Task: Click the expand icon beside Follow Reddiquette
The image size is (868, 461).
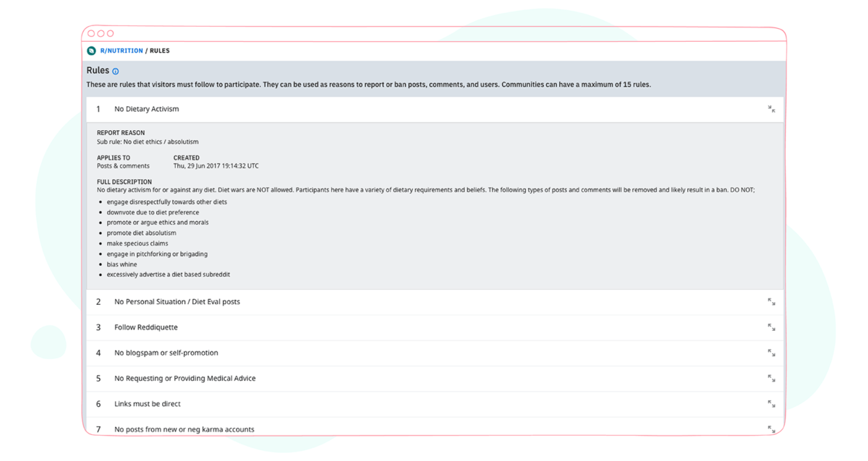Action: click(771, 327)
